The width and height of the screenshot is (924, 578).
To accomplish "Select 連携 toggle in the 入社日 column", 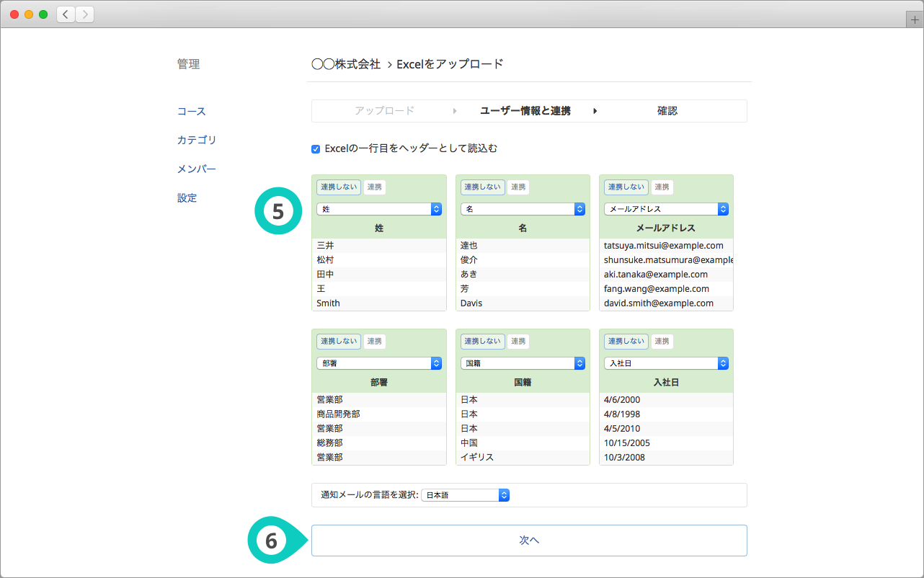I will coord(662,342).
